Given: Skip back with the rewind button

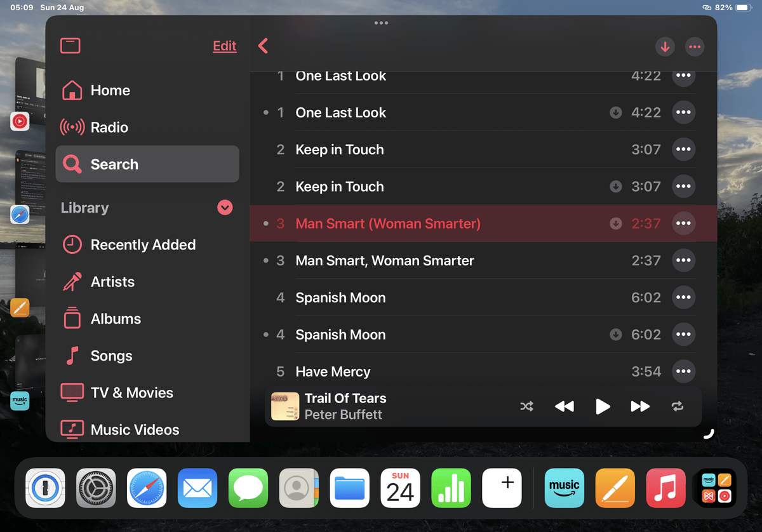Looking at the screenshot, I should point(565,406).
